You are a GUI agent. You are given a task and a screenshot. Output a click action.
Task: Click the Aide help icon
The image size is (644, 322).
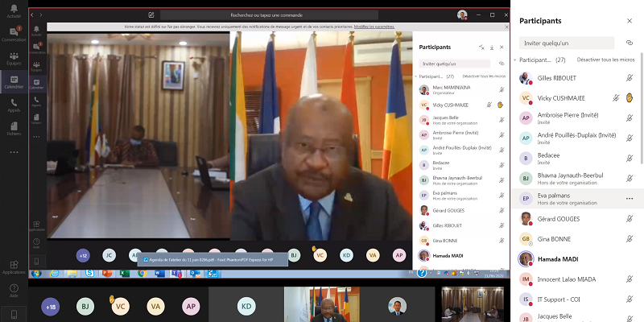[14, 290]
